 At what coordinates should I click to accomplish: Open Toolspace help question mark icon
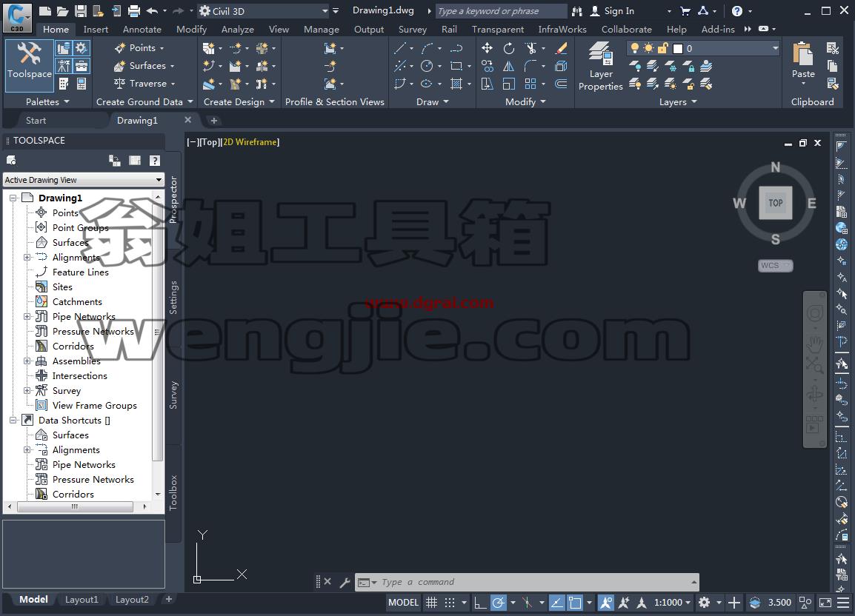(x=155, y=160)
